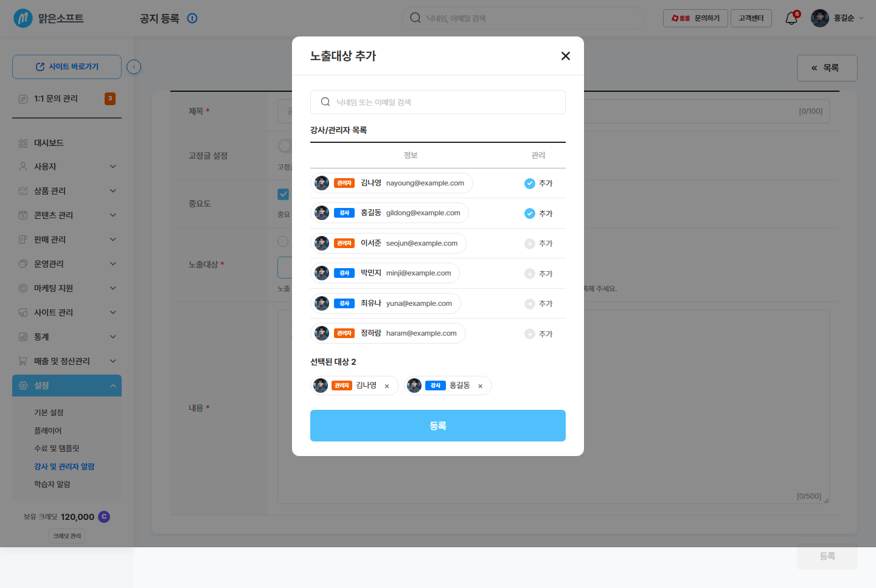The height and width of the screenshot is (588, 876).
Task: Open 1:1 문의 관리
Action: coord(56,99)
